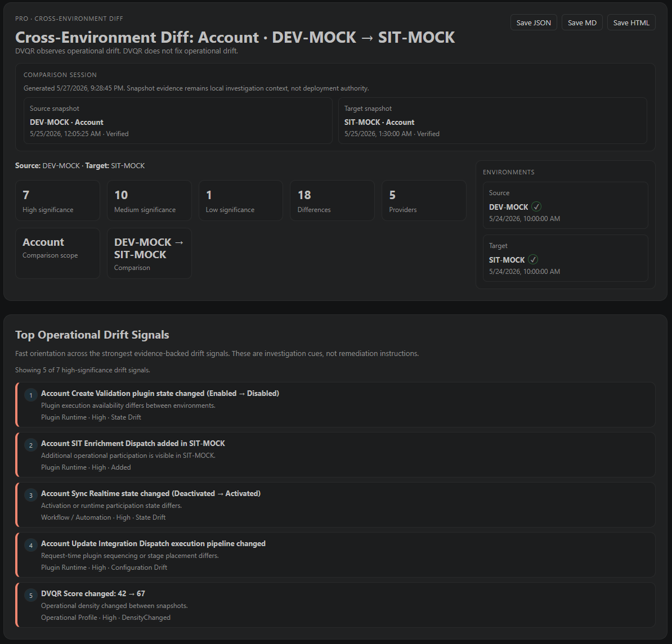The height and width of the screenshot is (644, 672).
Task: Select drift signal number 4 badge
Action: (x=31, y=545)
